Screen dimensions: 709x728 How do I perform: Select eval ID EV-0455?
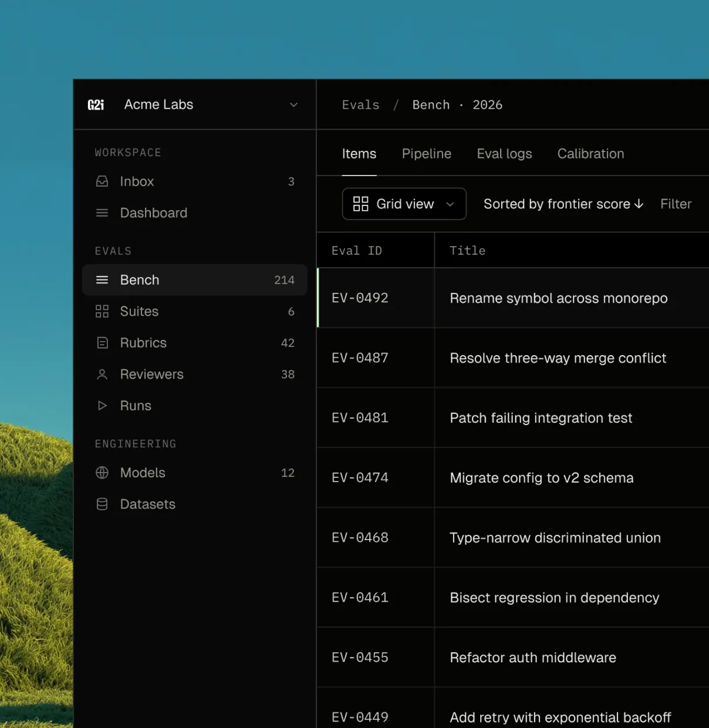click(x=360, y=658)
